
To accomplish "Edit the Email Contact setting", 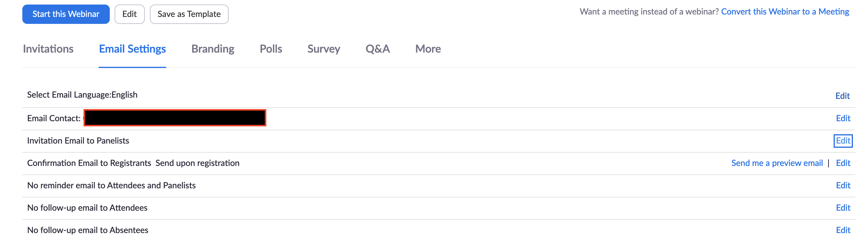I will click(843, 118).
